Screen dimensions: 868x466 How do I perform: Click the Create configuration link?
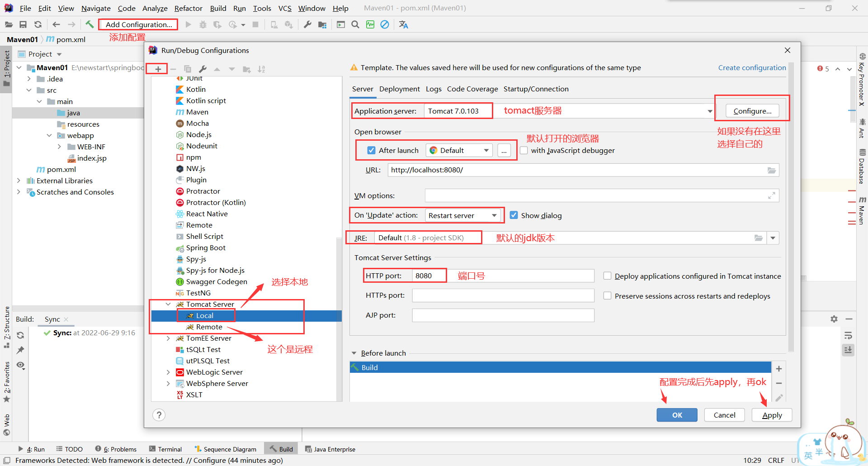tap(752, 67)
